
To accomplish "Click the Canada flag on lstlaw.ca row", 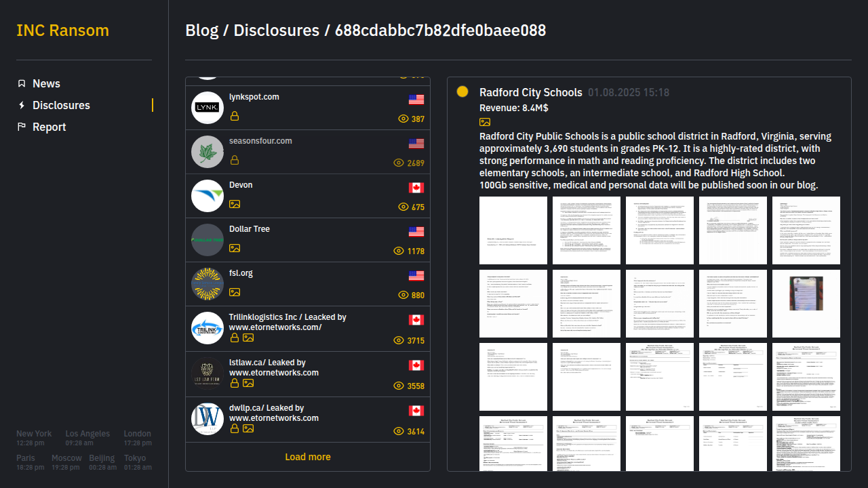I will 416,365.
